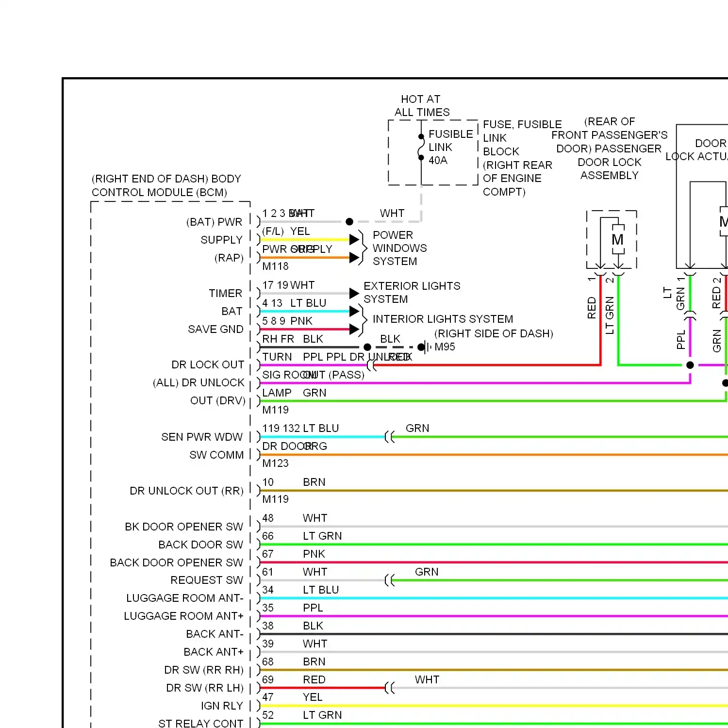Click the motor M symbol in passenger door lock
This screenshot has height=728, width=728.
click(617, 239)
